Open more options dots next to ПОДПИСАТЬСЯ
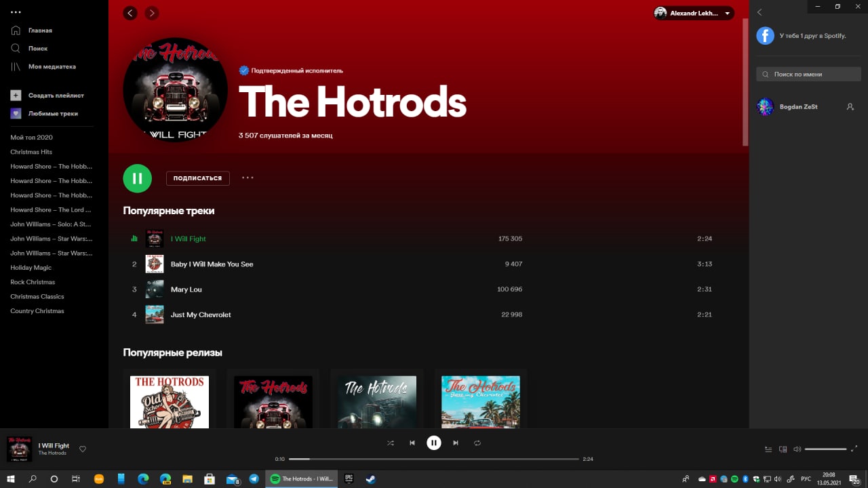Screen dimensions: 868x488 pyautogui.click(x=248, y=178)
